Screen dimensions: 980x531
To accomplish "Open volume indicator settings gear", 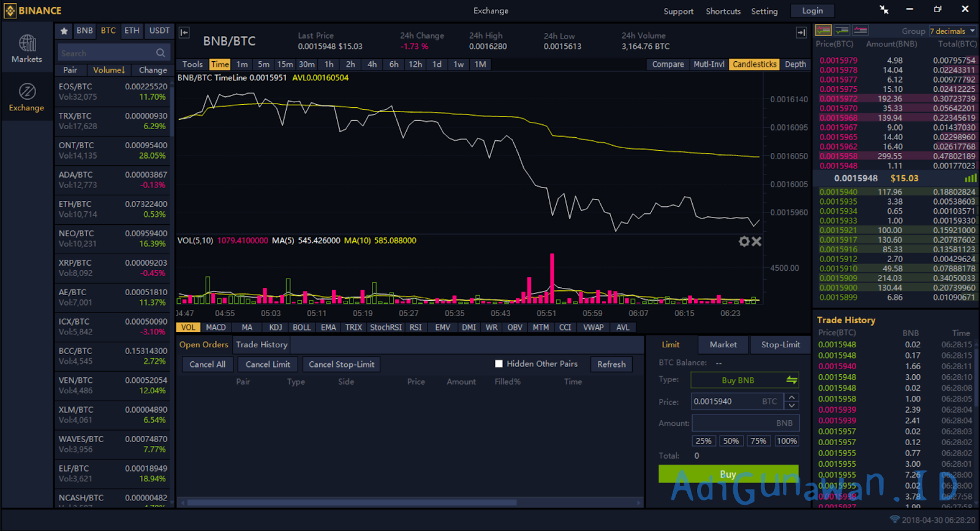I will click(x=744, y=241).
